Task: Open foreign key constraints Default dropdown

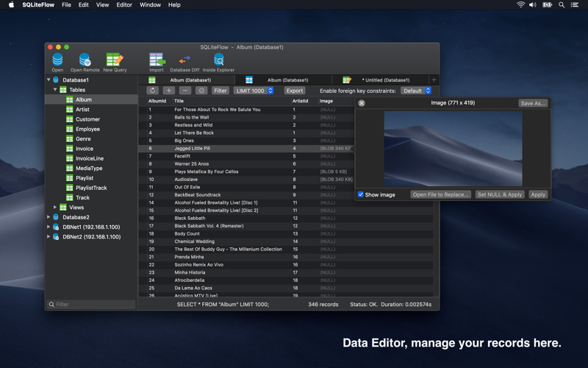Action: [416, 91]
